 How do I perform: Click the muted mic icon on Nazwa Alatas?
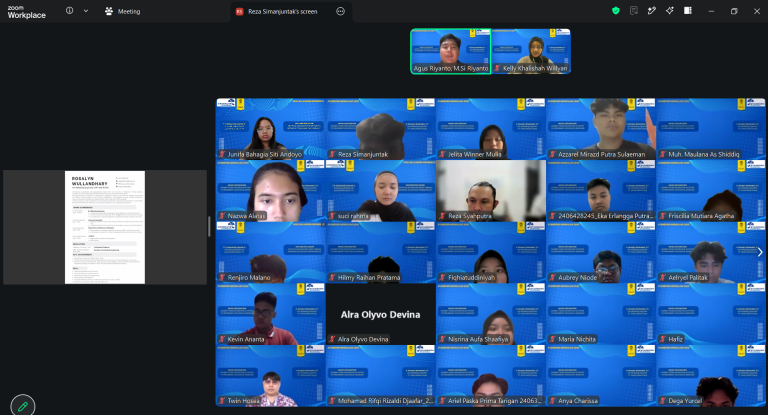pos(222,216)
